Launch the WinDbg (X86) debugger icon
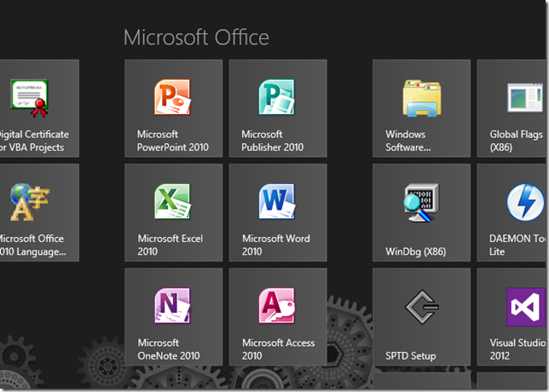Viewport: 549px width, 392px height. click(421, 202)
